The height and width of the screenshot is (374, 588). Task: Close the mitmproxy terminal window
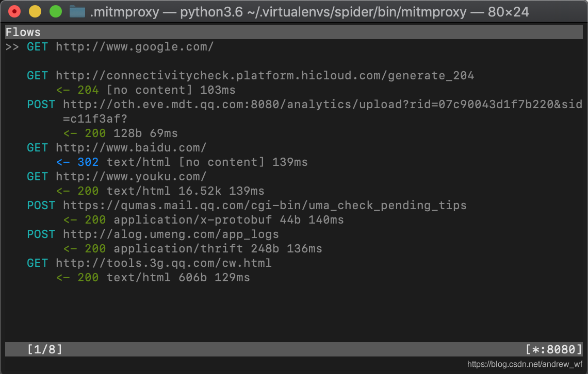tap(14, 12)
